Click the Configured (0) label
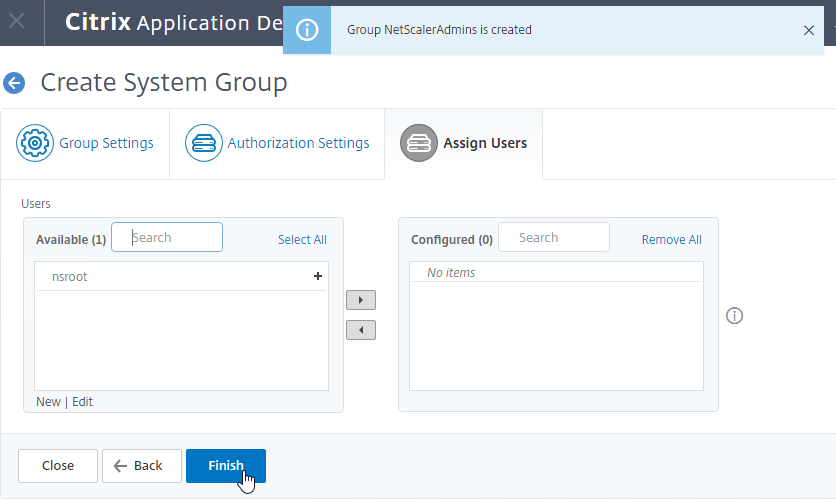Viewport: 836px width, 499px height. click(x=452, y=240)
